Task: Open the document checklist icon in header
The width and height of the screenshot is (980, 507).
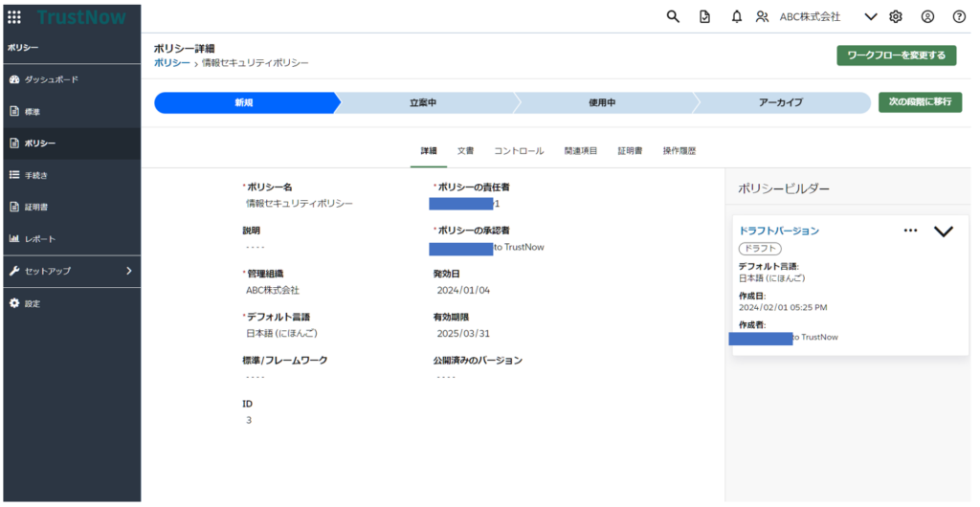Action: pyautogui.click(x=705, y=16)
